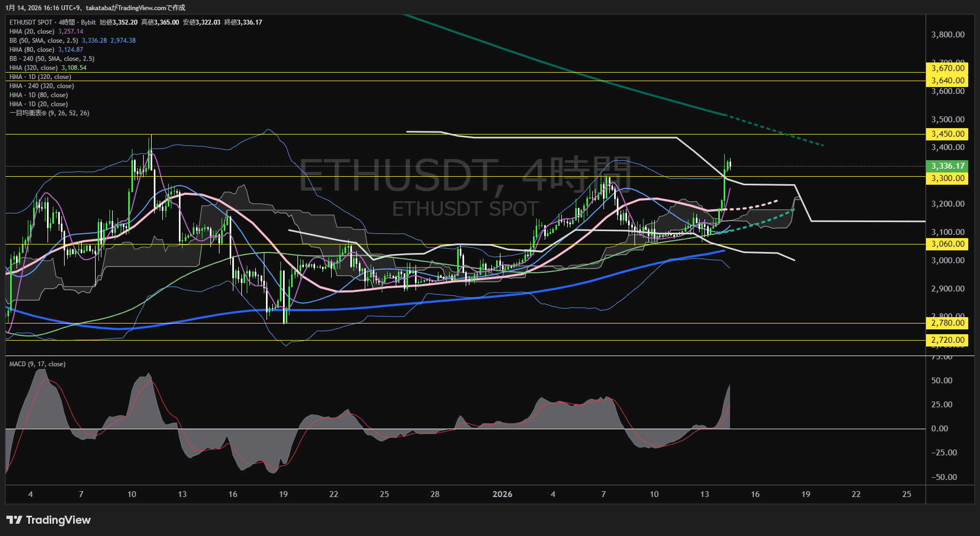The width and height of the screenshot is (980, 536).
Task: Click the yellow 2,780.00 price label
Action: pyautogui.click(x=947, y=323)
